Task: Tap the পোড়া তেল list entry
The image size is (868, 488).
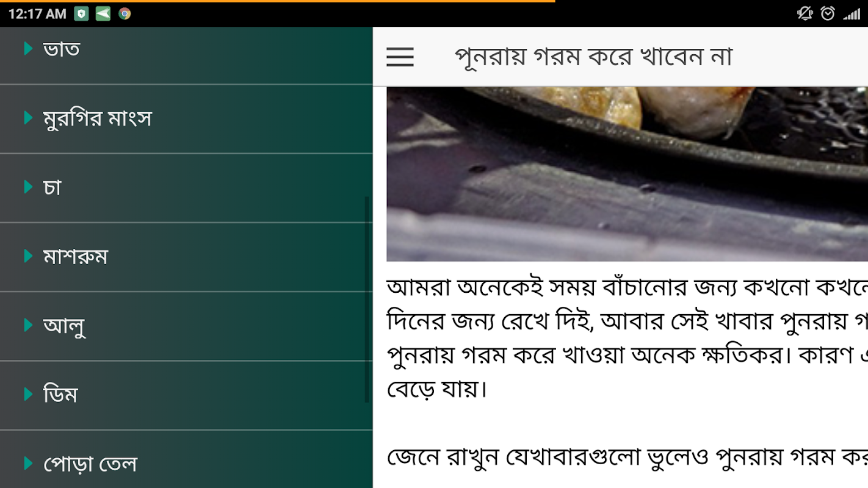Action: coord(186,459)
